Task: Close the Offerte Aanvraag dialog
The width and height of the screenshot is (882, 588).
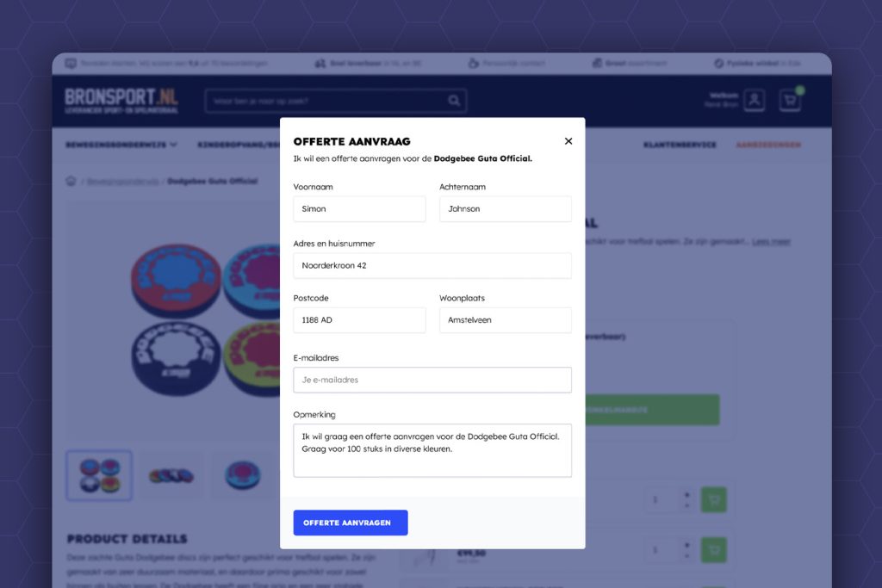Action: [x=568, y=141]
